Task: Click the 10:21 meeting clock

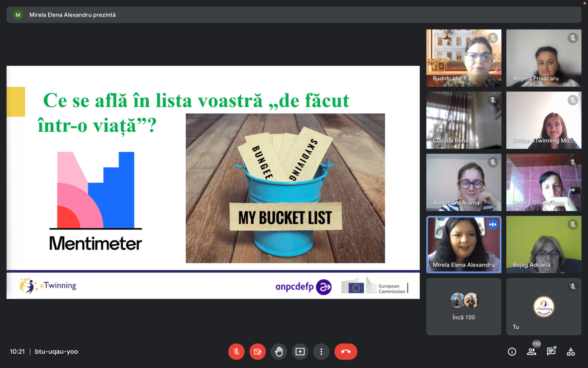Action: [17, 352]
